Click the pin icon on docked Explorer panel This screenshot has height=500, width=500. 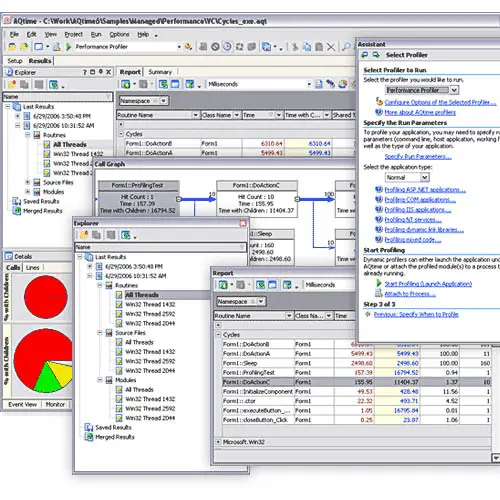pyautogui.click(x=100, y=72)
